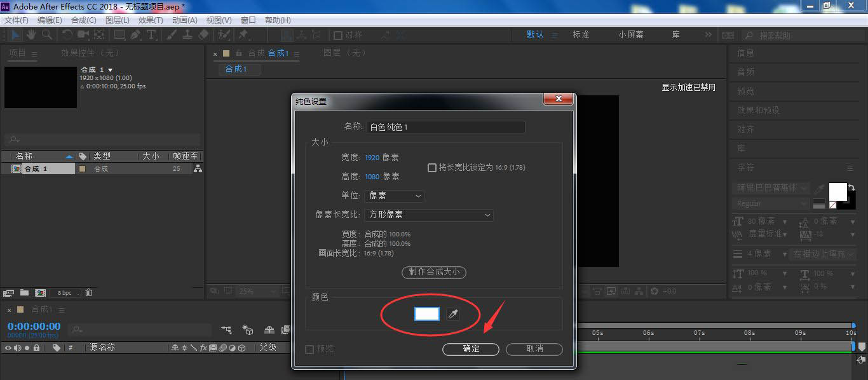Click the 确定 confirm button
868x380 pixels.
click(x=470, y=349)
